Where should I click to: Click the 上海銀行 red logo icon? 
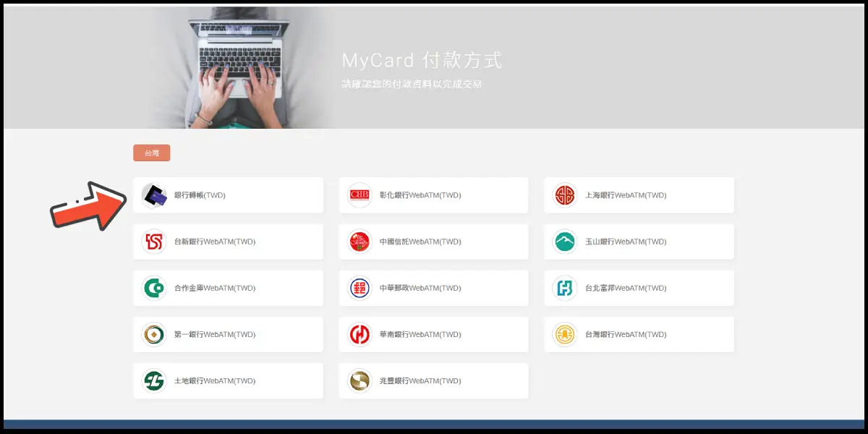click(x=565, y=195)
